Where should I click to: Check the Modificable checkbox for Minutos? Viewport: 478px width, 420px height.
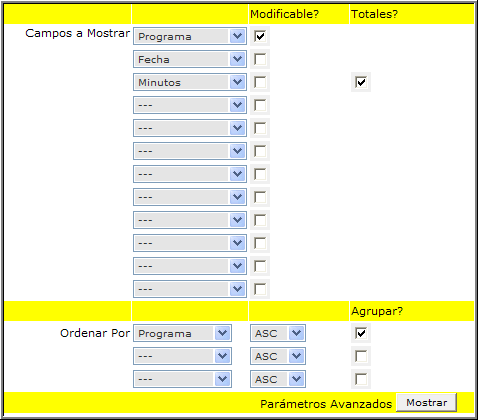260,82
